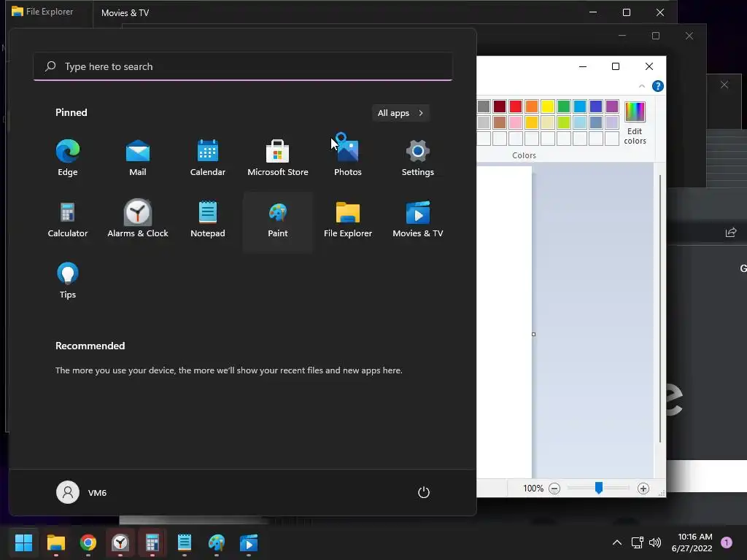The image size is (747, 560).
Task: Click the share icon in background window
Action: pyautogui.click(x=731, y=233)
